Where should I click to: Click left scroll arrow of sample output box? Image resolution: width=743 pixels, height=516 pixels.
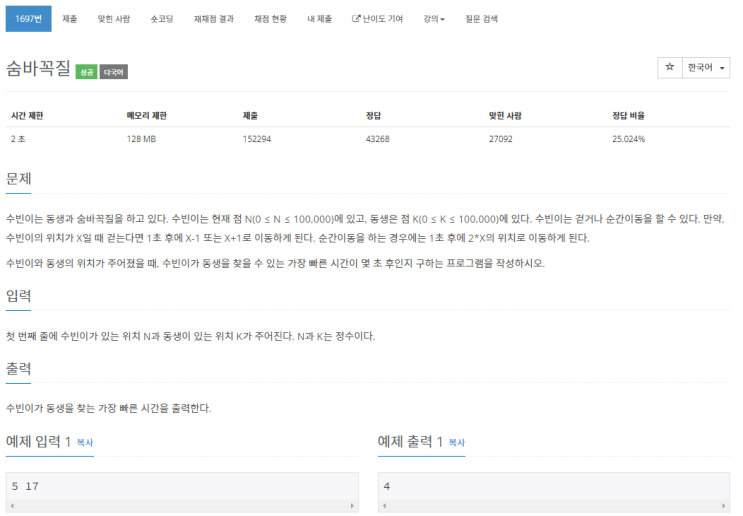click(384, 506)
